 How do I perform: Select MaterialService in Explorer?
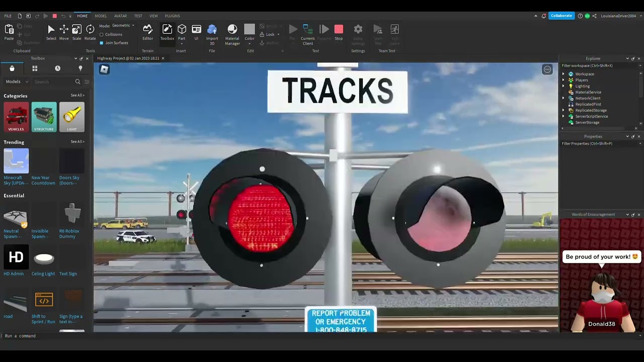tap(588, 92)
